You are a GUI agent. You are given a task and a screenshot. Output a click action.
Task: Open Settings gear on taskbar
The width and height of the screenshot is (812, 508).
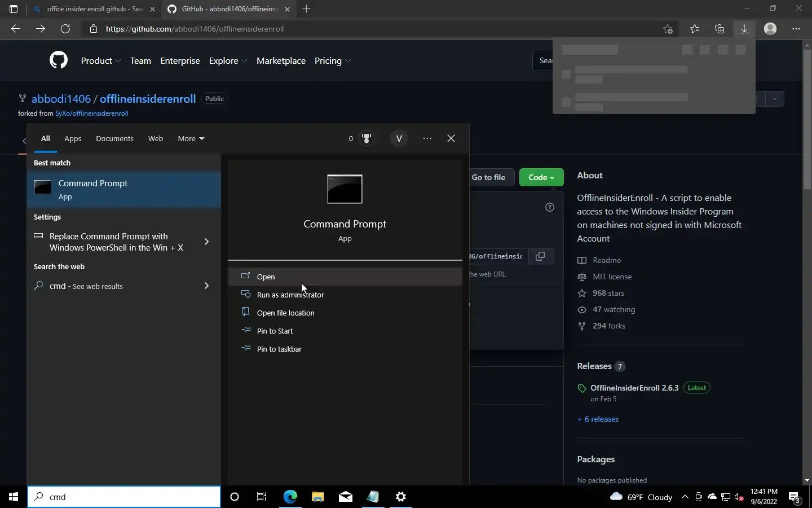point(400,497)
